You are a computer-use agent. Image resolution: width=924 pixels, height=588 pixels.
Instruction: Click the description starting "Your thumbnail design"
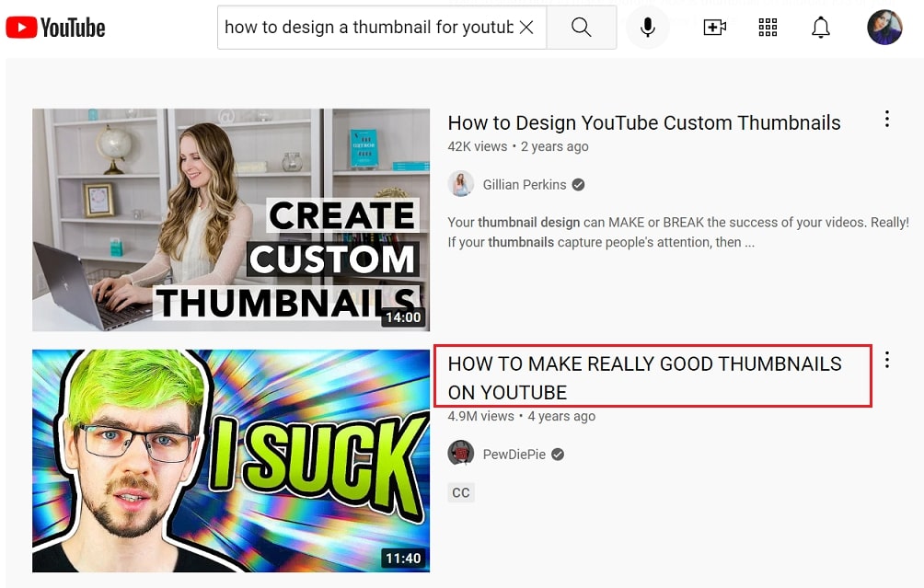678,232
